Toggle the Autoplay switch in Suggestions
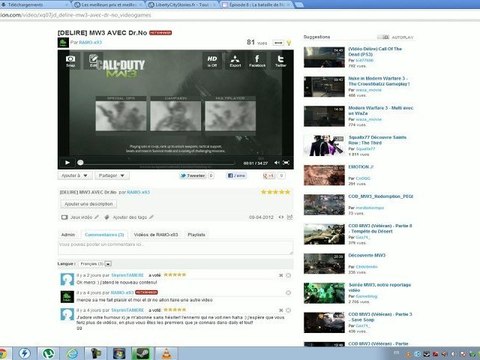The width and height of the screenshot is (480, 360). (383, 37)
